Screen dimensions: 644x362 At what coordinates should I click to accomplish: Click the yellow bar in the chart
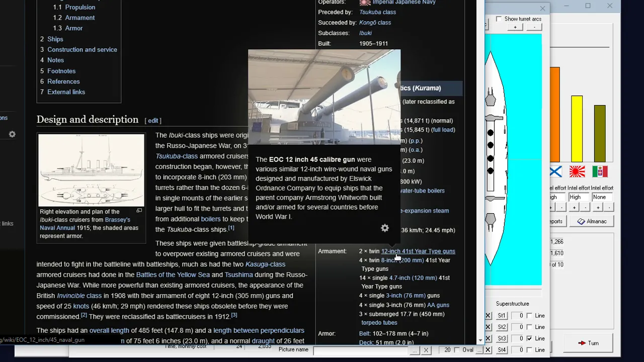577,129
